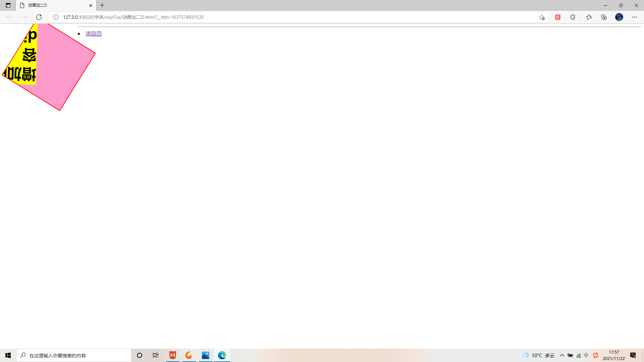Open the tab actions menu
Viewport: 644px width, 362px height.
tap(8, 5)
